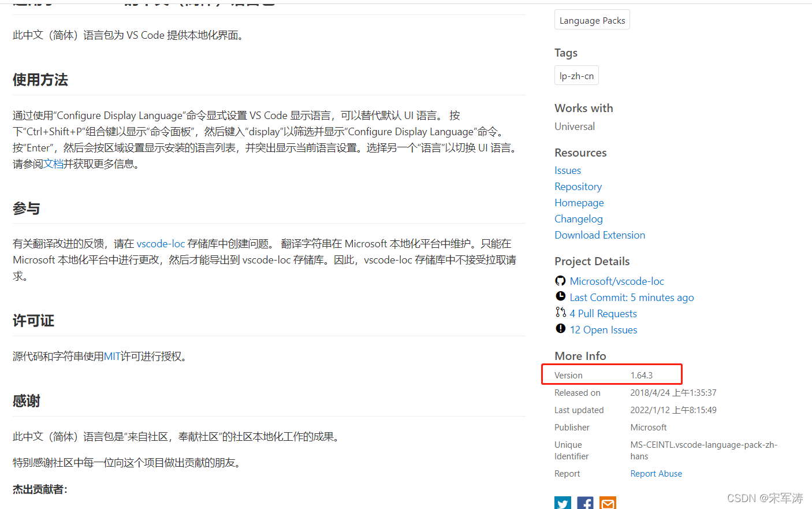The width and height of the screenshot is (812, 509).
Task: Open the 4 Pull Requests link
Action: click(604, 314)
